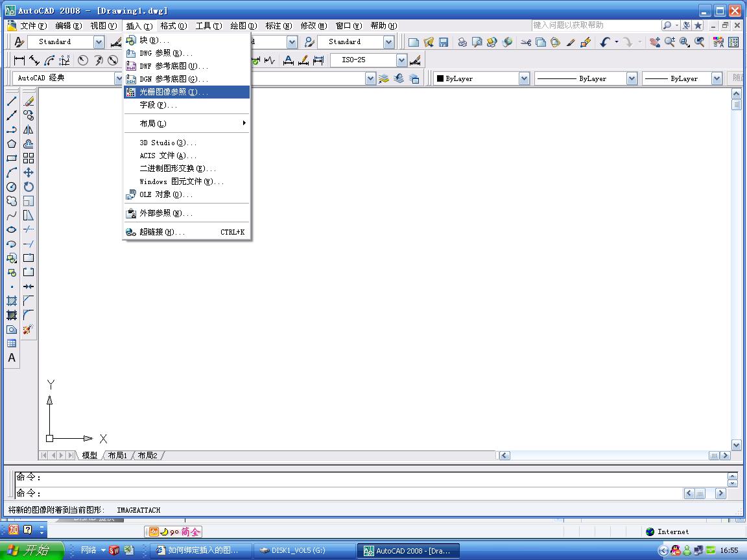Select the Erase modify tool

[29, 101]
